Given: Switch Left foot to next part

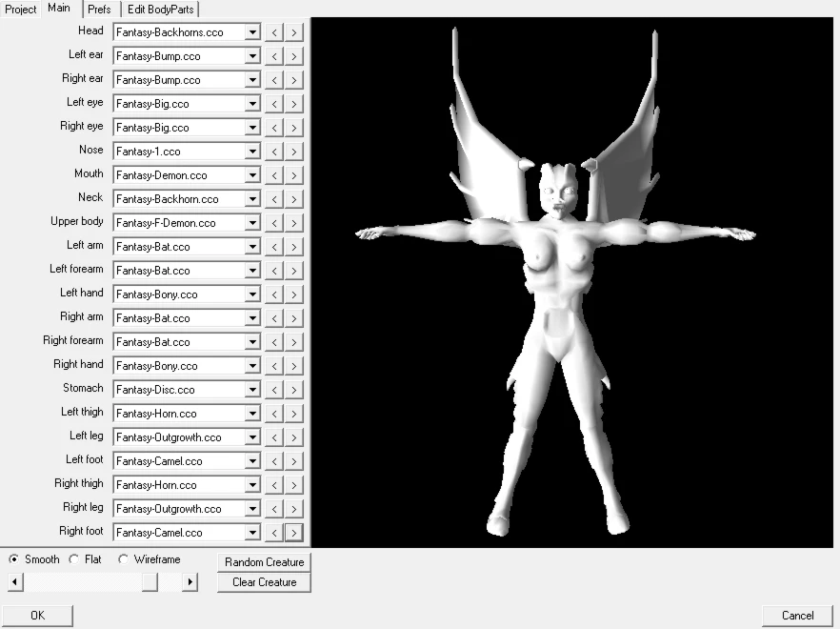Looking at the screenshot, I should coord(294,461).
